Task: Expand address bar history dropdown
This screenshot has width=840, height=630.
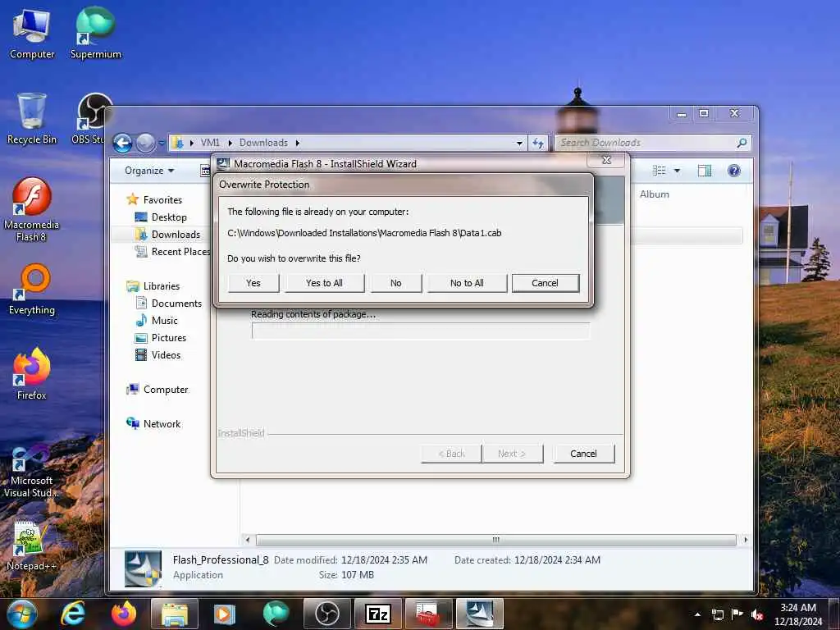Action: 519,143
